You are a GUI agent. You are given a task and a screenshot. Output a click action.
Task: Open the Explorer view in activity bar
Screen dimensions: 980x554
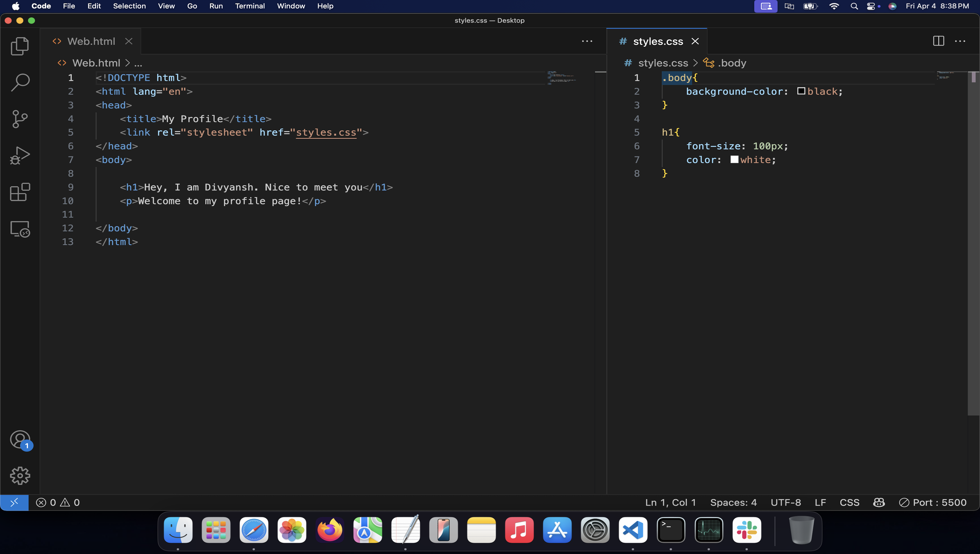(x=20, y=46)
